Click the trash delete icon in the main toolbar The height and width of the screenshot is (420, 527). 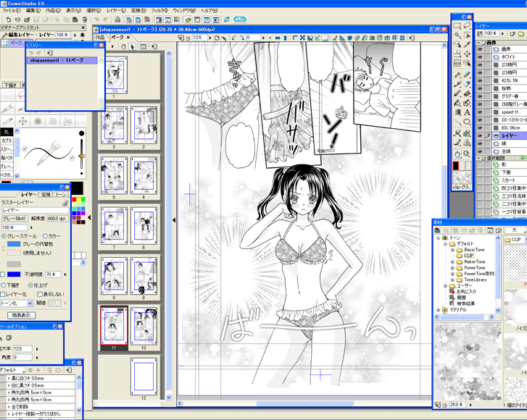[x=85, y=20]
